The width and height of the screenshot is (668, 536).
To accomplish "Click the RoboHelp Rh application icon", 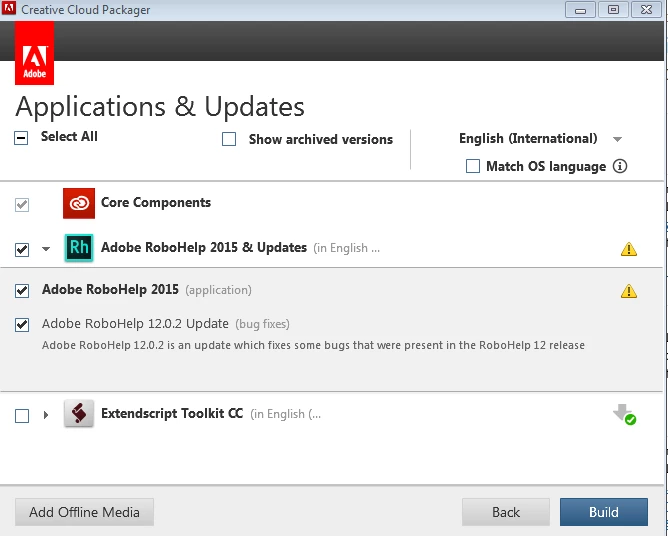I will tap(79, 248).
